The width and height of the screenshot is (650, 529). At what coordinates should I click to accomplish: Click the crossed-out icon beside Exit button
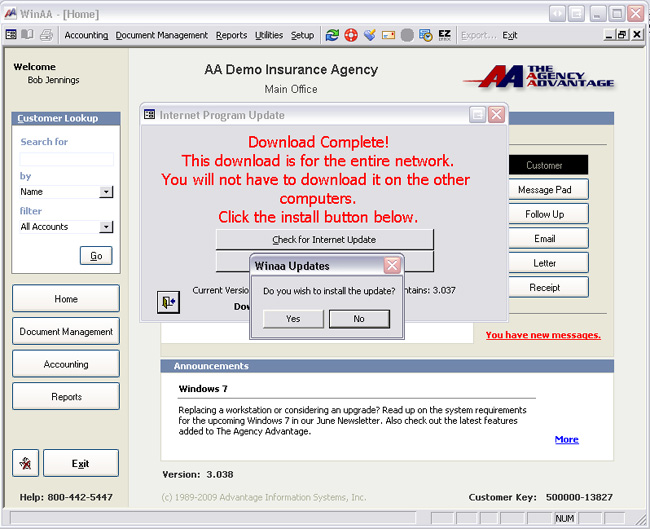pos(26,463)
